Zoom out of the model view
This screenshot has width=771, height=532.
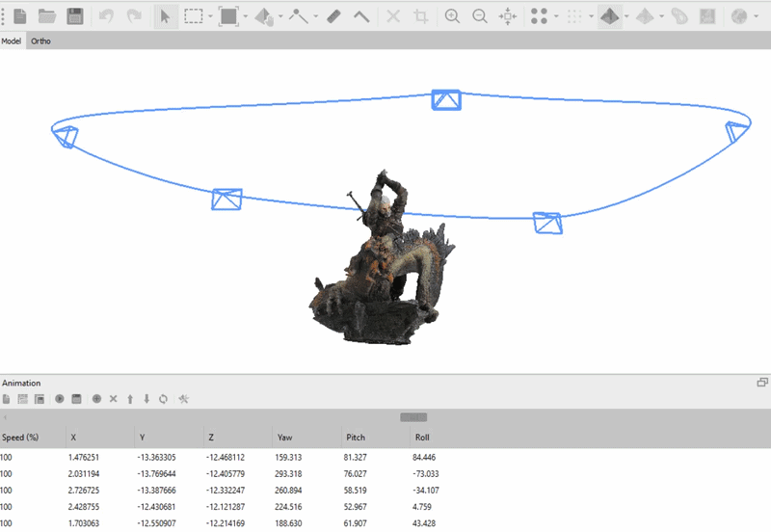click(x=479, y=16)
